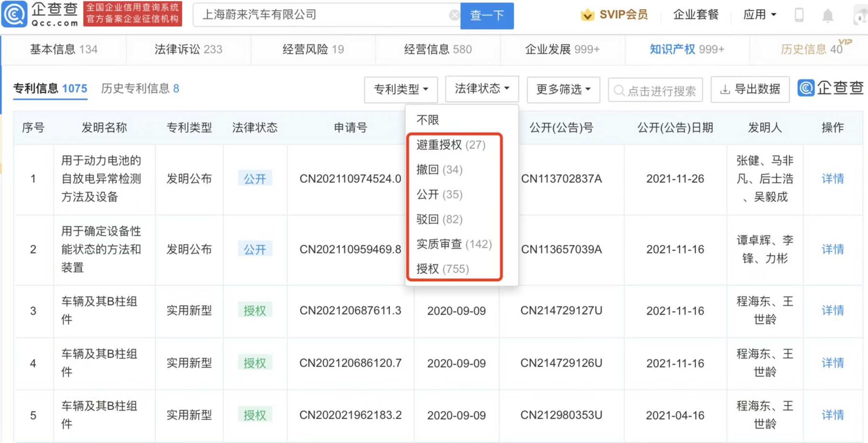
Task: Click application number CN202110974524.0
Action: coord(350,179)
